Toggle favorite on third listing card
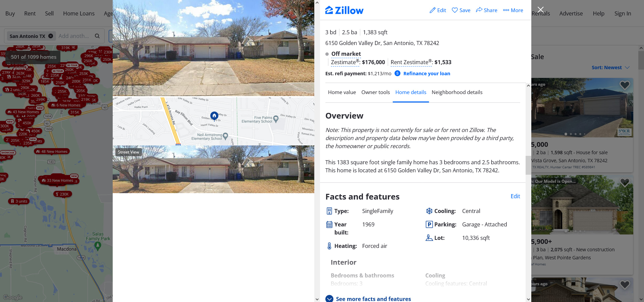 point(625,285)
